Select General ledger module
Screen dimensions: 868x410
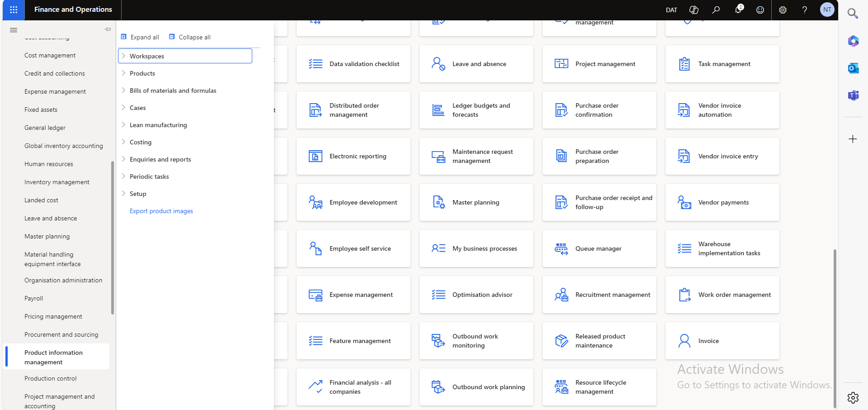coord(45,128)
